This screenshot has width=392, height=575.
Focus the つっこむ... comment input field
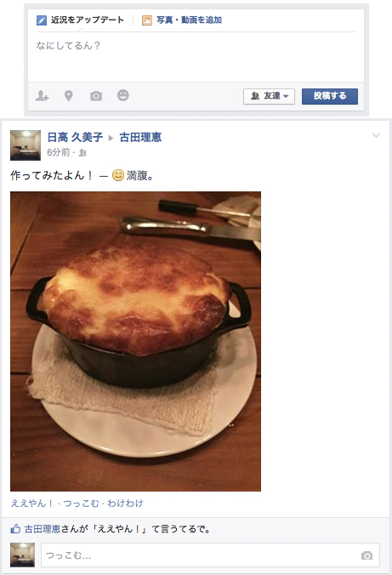(x=211, y=555)
